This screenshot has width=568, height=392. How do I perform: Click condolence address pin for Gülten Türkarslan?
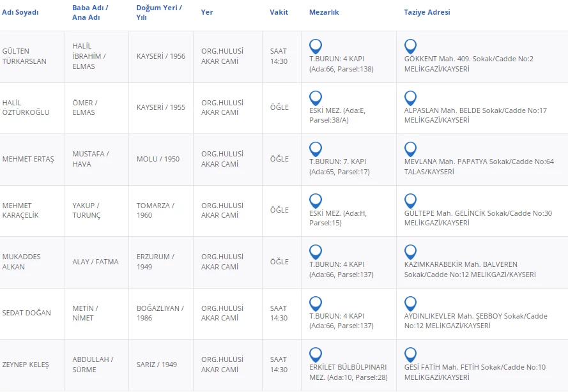click(x=410, y=46)
